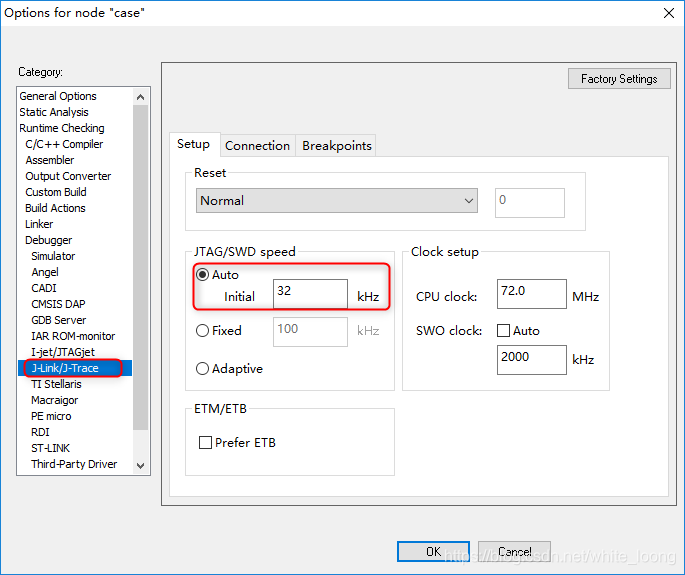Click the Cancel button

[x=514, y=551]
